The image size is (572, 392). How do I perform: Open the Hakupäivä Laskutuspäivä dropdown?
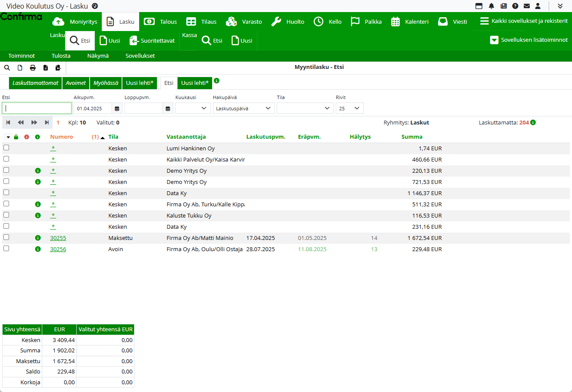(x=244, y=109)
